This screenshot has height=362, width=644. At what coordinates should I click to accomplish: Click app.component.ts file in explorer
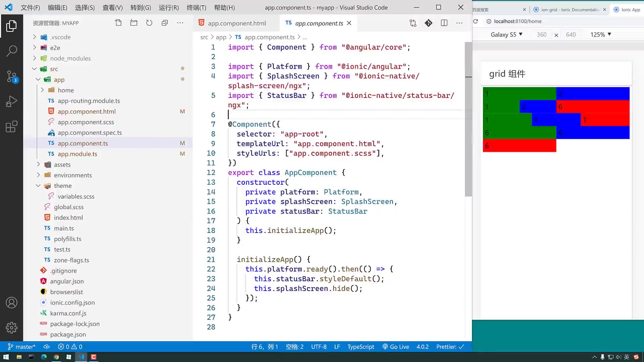(83, 143)
